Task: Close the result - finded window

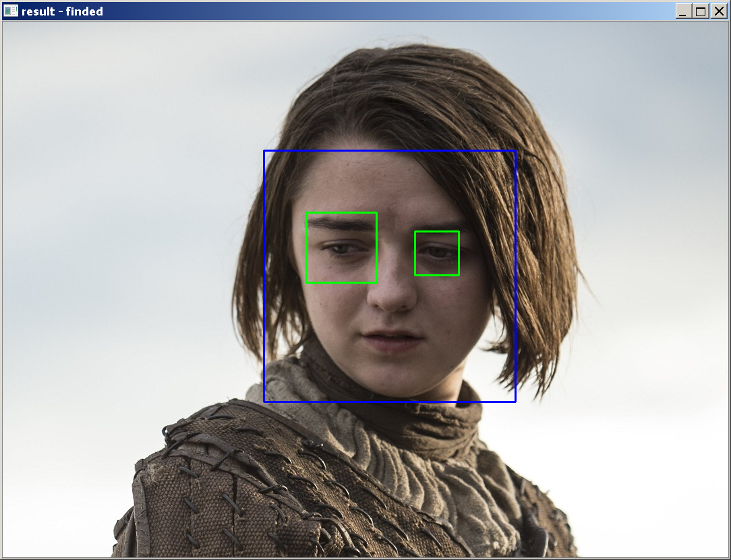Action: 718,11
